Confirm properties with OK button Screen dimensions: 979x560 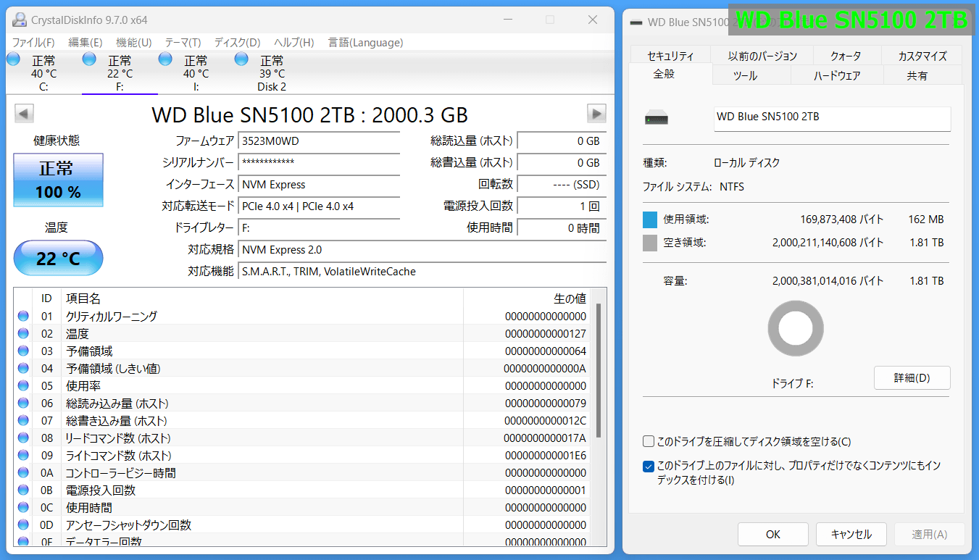(773, 534)
